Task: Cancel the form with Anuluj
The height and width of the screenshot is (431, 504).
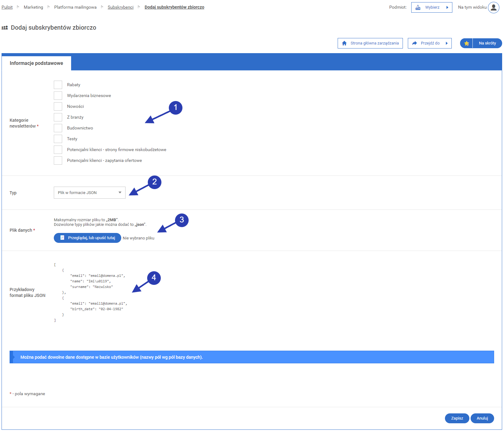Action: point(482,418)
